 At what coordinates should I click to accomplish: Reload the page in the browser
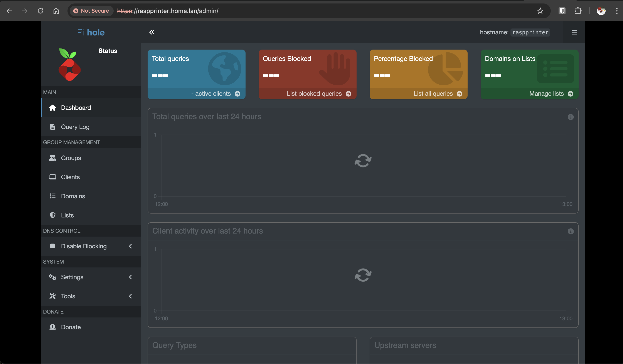click(x=40, y=11)
